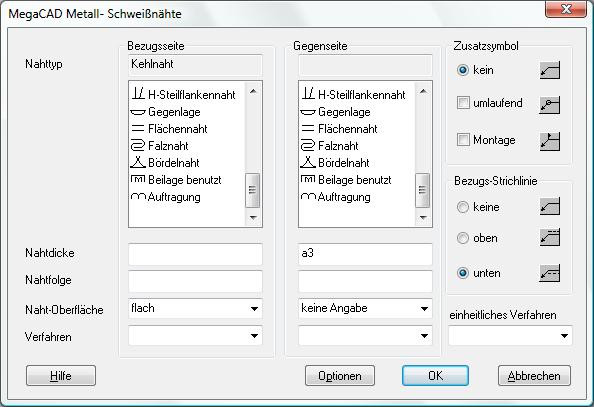Viewport: 594px width, 407px height.
Task: Click the 'kein' Zusatzsymbol preview icon
Action: [x=550, y=70]
